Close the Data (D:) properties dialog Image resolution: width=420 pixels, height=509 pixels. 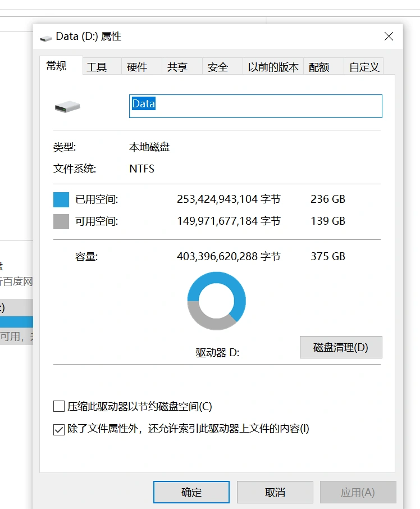[x=389, y=37]
